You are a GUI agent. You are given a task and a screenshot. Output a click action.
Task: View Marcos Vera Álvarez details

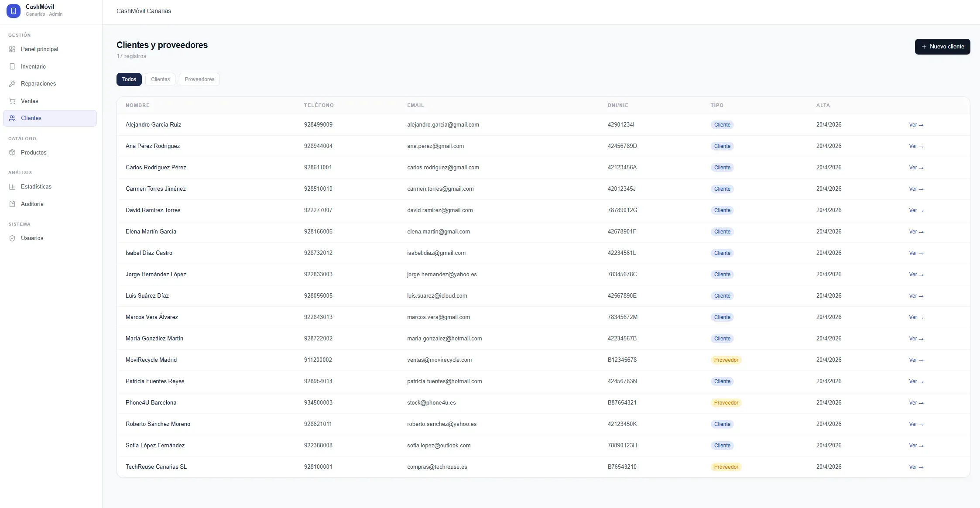pos(916,317)
